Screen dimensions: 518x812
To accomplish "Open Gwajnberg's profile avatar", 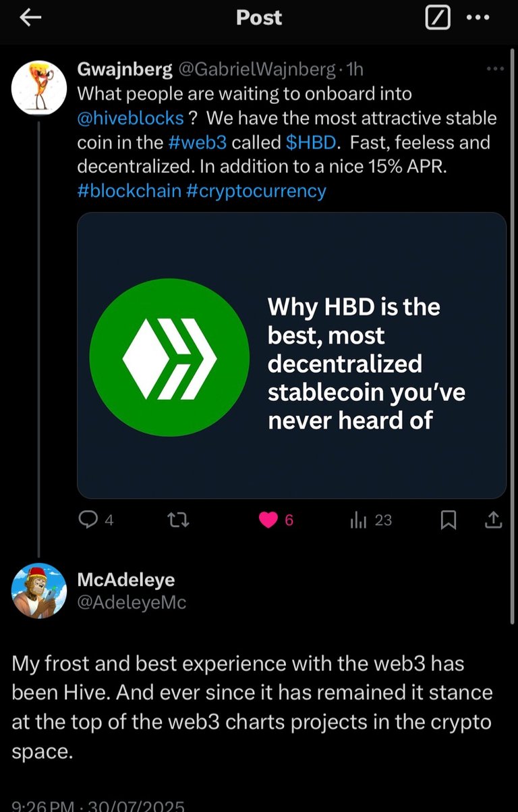I will click(x=39, y=87).
